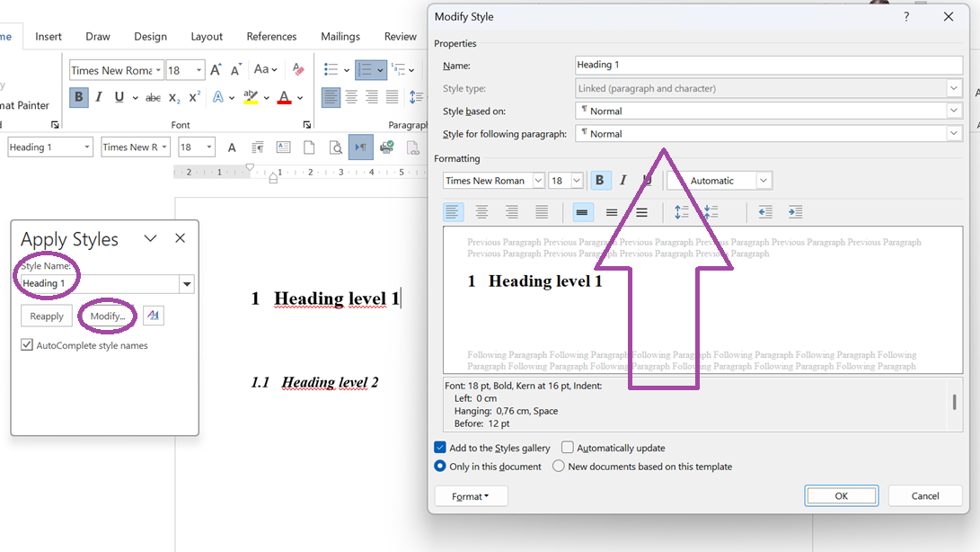Image resolution: width=980 pixels, height=552 pixels.
Task: Center text in ribbon Paragraph group
Action: coord(351,97)
